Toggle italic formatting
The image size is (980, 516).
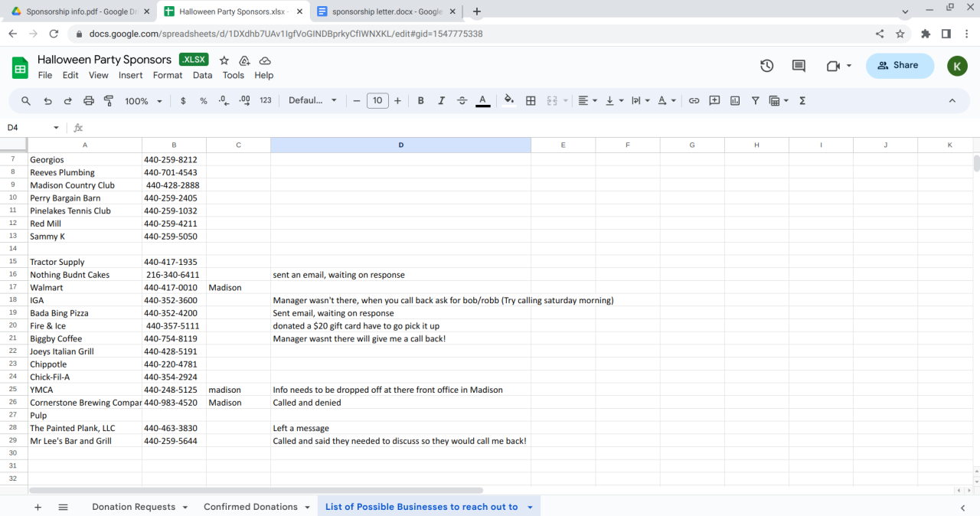pyautogui.click(x=441, y=101)
